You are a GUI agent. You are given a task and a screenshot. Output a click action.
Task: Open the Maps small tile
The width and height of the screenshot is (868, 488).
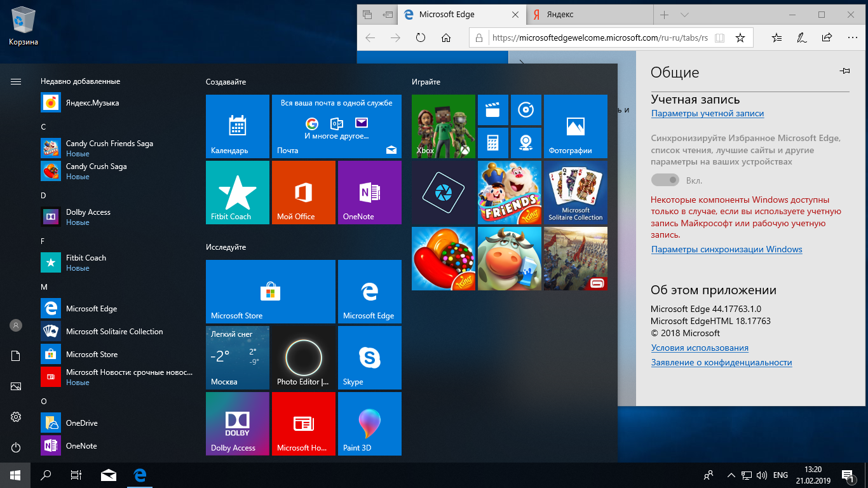pos(526,143)
